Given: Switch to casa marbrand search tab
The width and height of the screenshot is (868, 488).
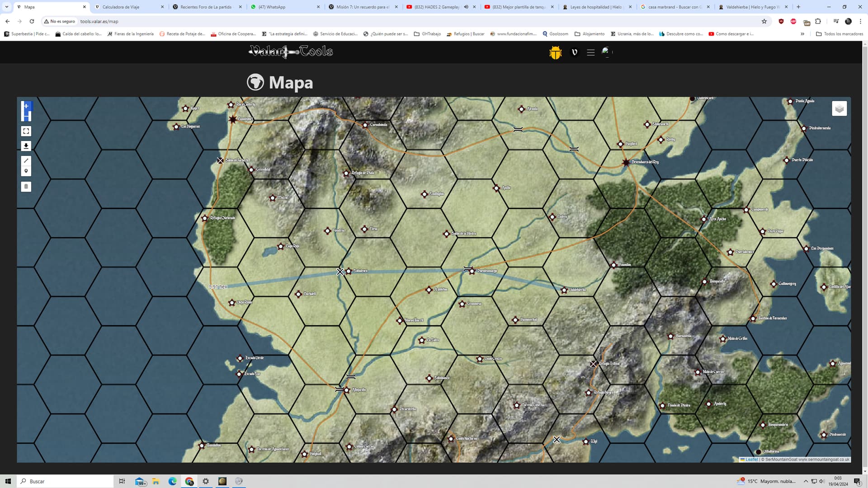Looking at the screenshot, I should [x=675, y=7].
